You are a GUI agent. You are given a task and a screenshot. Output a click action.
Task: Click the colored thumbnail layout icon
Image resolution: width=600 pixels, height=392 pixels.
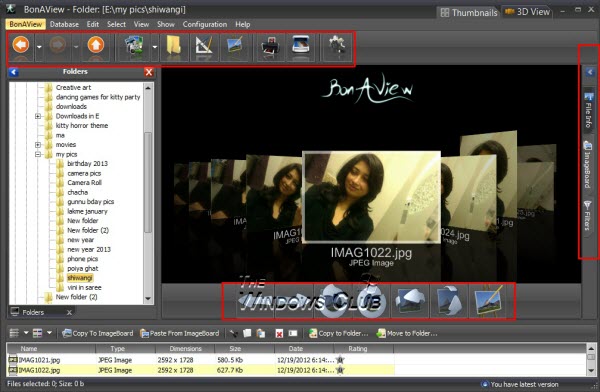click(x=38, y=333)
